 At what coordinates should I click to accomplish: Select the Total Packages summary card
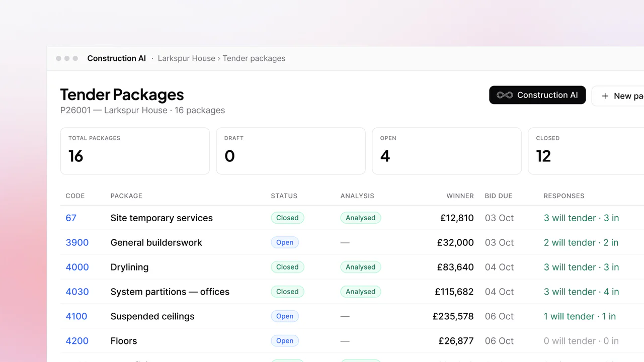pyautogui.click(x=135, y=151)
